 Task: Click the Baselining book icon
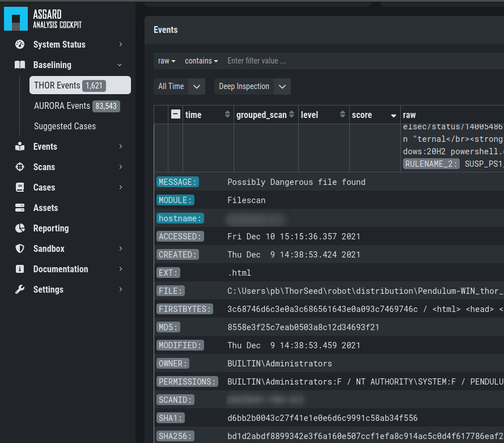(x=20, y=65)
